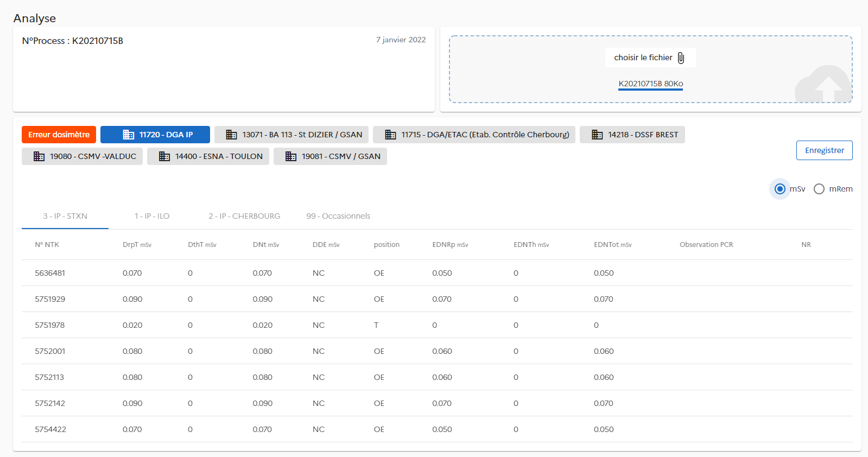Open the 2 - IP - CHERBOURG tab
The width and height of the screenshot is (868, 457).
click(x=244, y=216)
